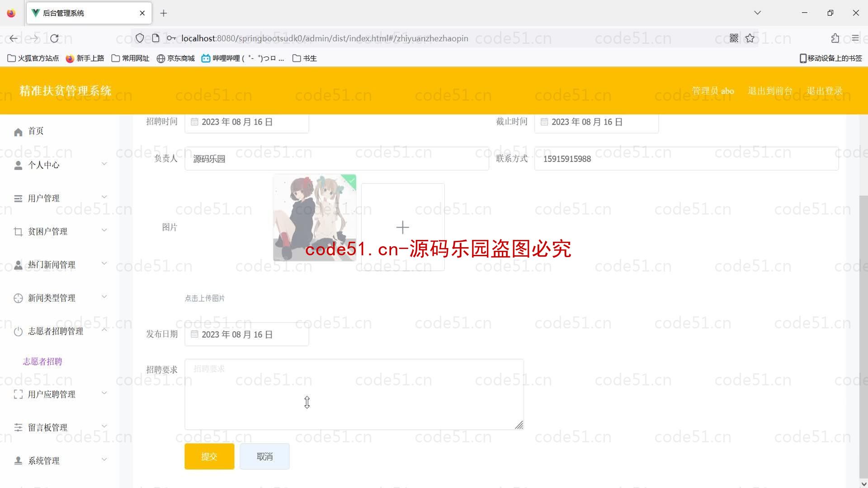Click the 负责人 input field
The image size is (868, 488).
[x=336, y=159]
